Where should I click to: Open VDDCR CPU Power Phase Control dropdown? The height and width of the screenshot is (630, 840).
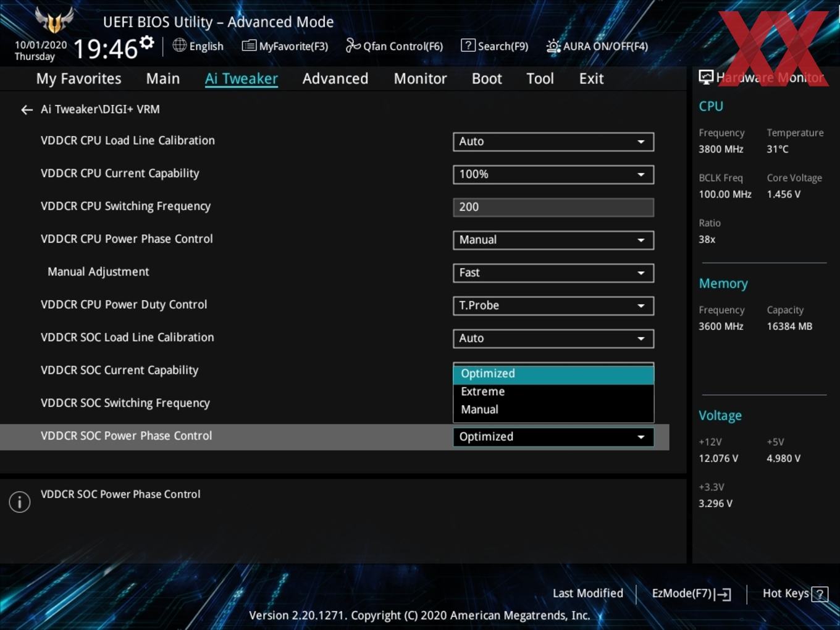[x=553, y=240]
